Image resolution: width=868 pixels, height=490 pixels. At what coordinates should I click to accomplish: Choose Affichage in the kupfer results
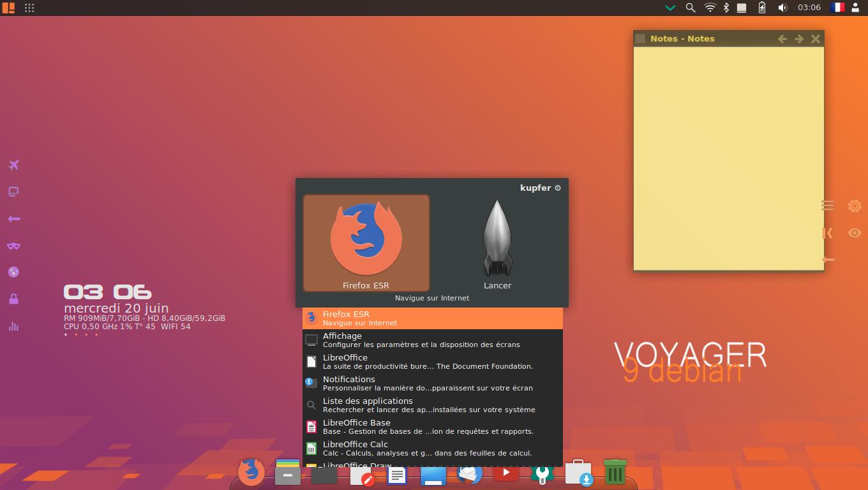click(433, 339)
